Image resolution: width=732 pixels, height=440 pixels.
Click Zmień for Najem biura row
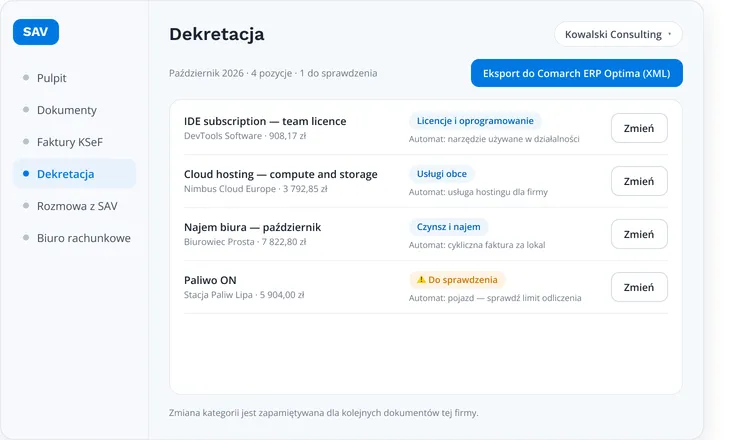pyautogui.click(x=639, y=234)
